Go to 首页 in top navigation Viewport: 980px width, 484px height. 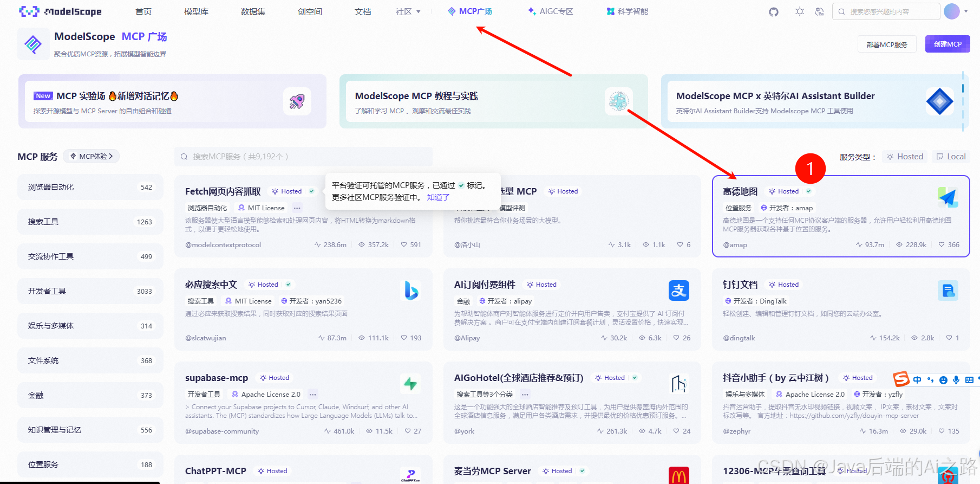[x=143, y=11]
